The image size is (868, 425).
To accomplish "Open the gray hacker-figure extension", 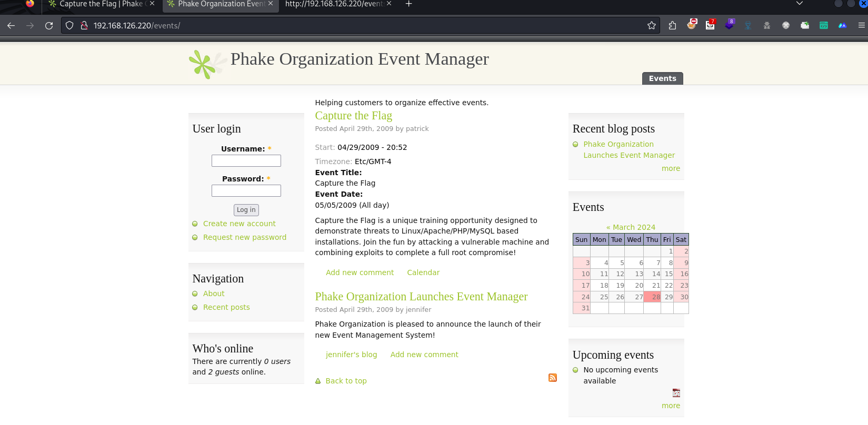I will (767, 25).
